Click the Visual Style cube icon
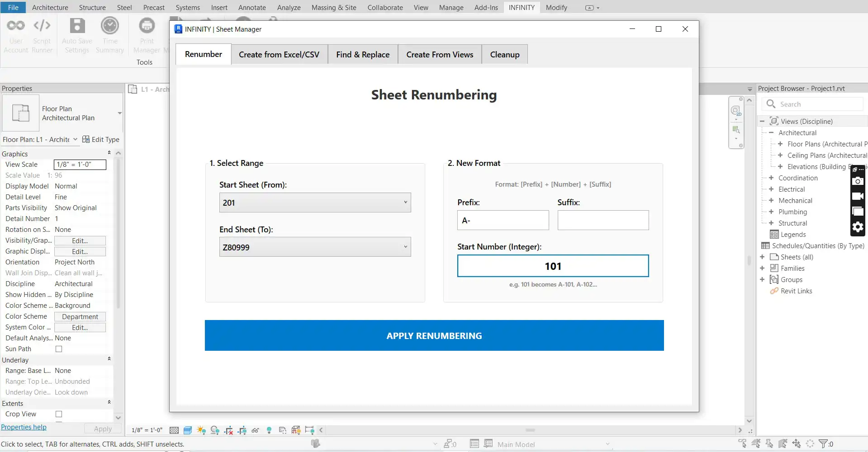This screenshot has height=452, width=868. [x=188, y=430]
